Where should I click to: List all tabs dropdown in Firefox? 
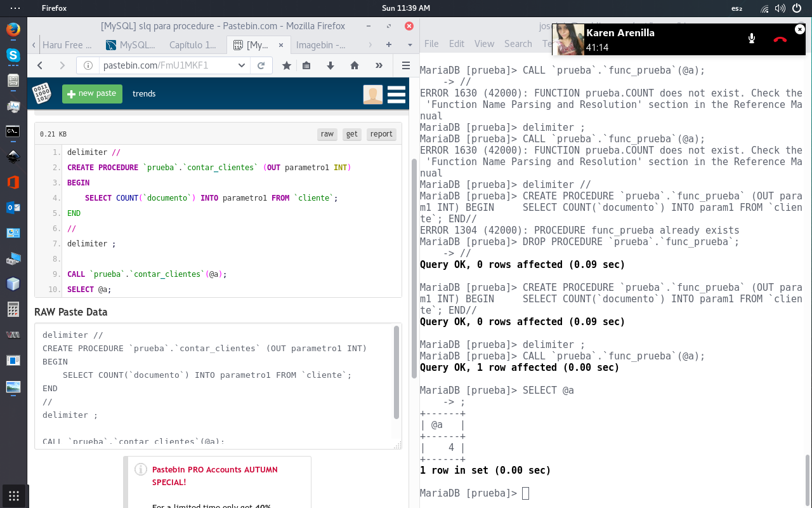(410, 45)
